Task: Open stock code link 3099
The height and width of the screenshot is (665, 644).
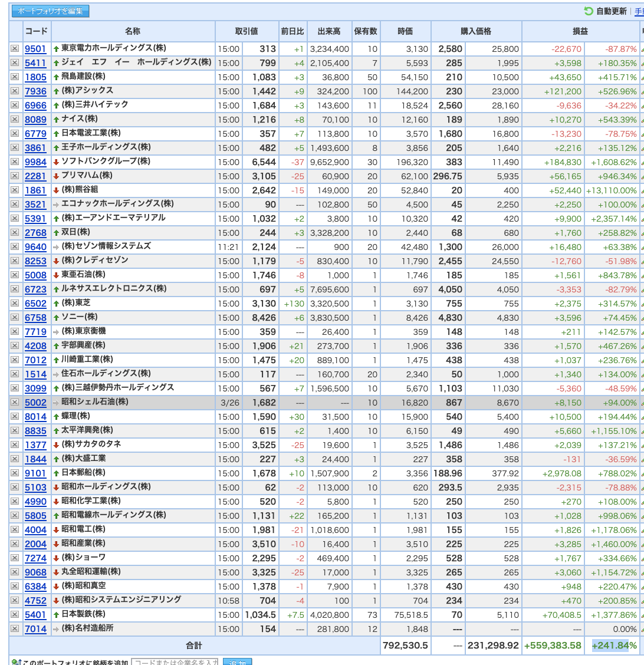Action: [35, 388]
